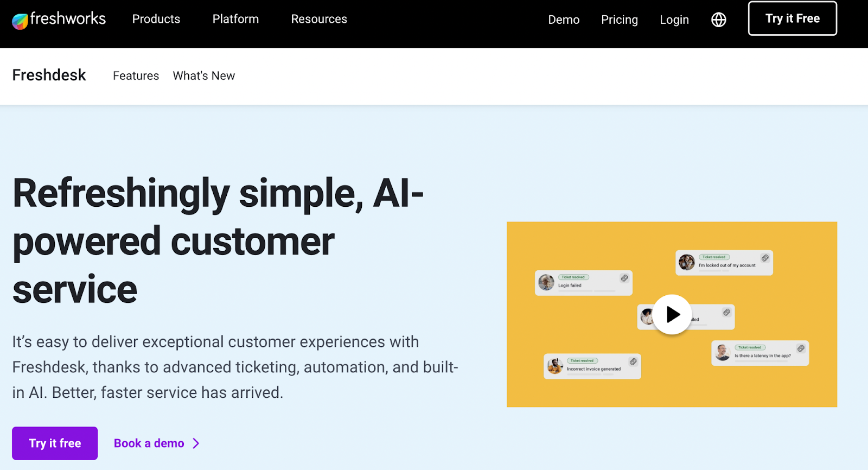Play the Freshdesk intro video
The image size is (868, 470).
pos(672,314)
